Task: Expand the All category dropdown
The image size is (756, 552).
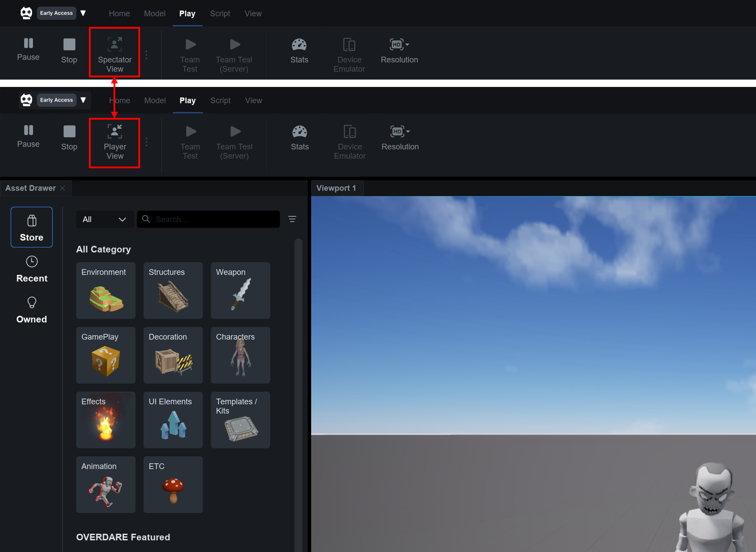Action: point(105,219)
